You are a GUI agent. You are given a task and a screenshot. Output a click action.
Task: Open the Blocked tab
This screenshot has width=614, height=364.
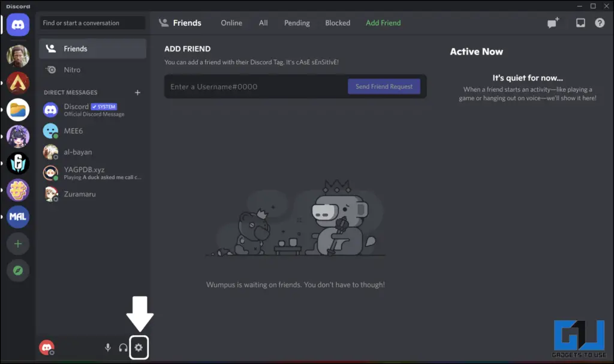pos(337,22)
